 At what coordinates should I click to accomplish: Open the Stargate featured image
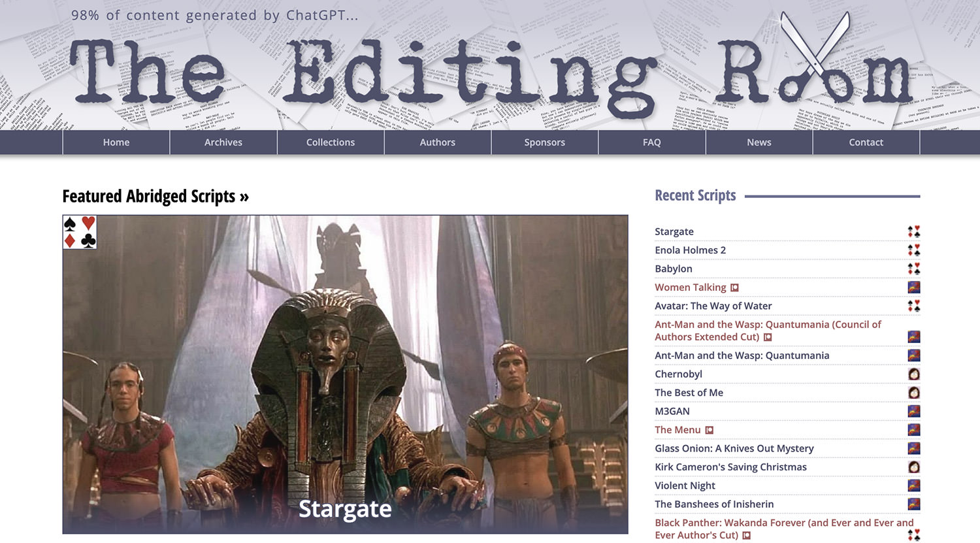[x=345, y=374]
